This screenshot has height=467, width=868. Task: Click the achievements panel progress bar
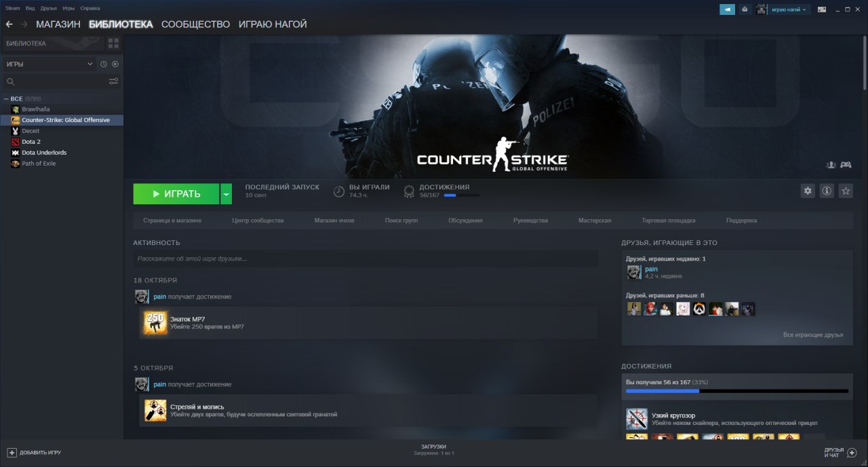737,391
